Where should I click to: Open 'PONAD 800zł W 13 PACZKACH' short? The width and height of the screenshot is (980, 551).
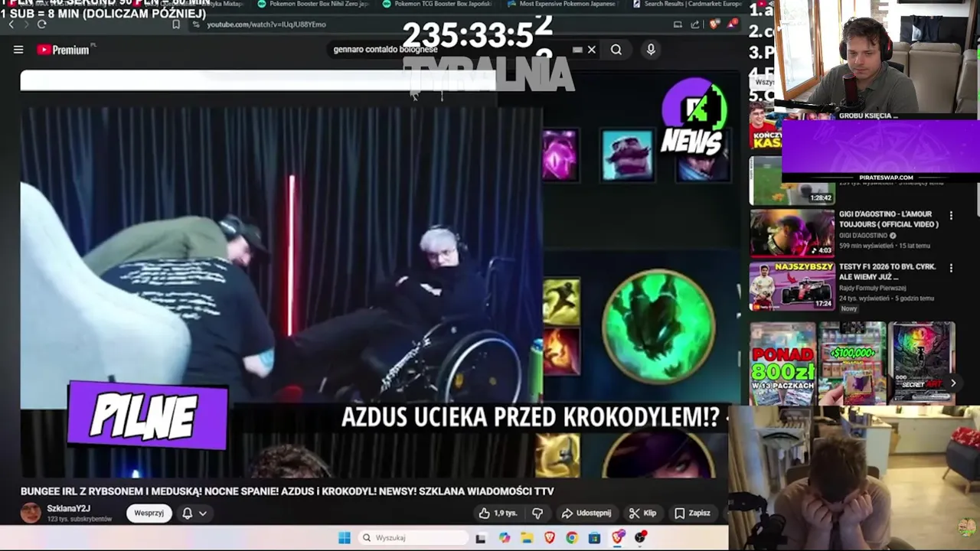(x=782, y=364)
